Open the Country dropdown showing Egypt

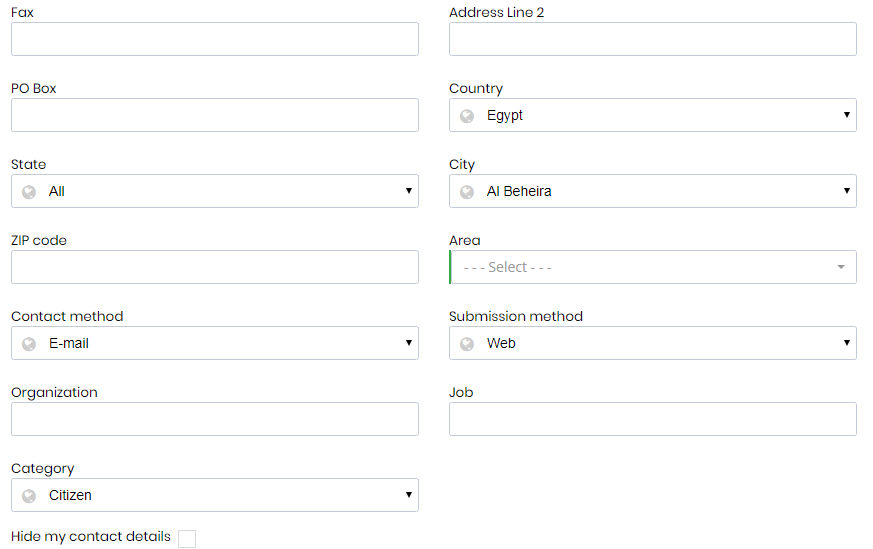point(653,115)
